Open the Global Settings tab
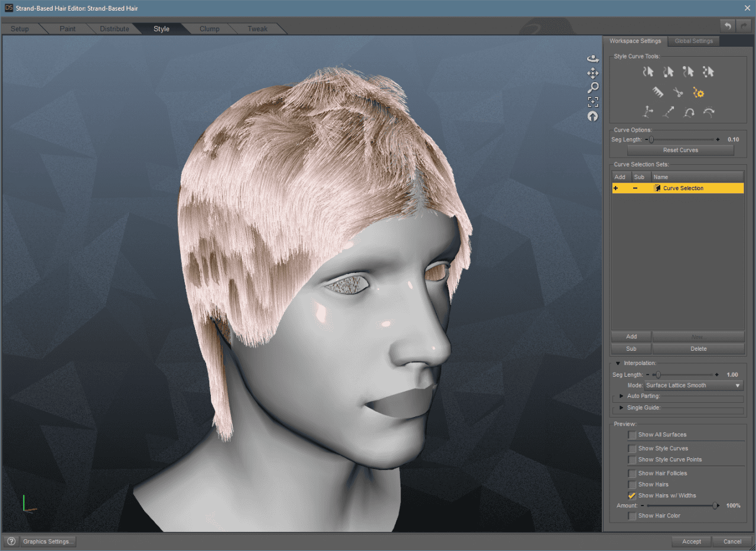Screen dimensions: 756x551 tap(693, 41)
